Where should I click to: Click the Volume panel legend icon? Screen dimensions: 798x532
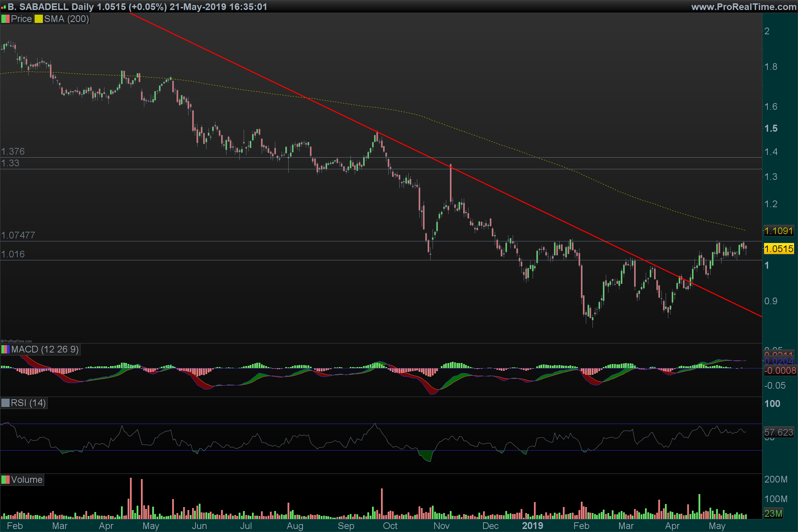(5, 480)
